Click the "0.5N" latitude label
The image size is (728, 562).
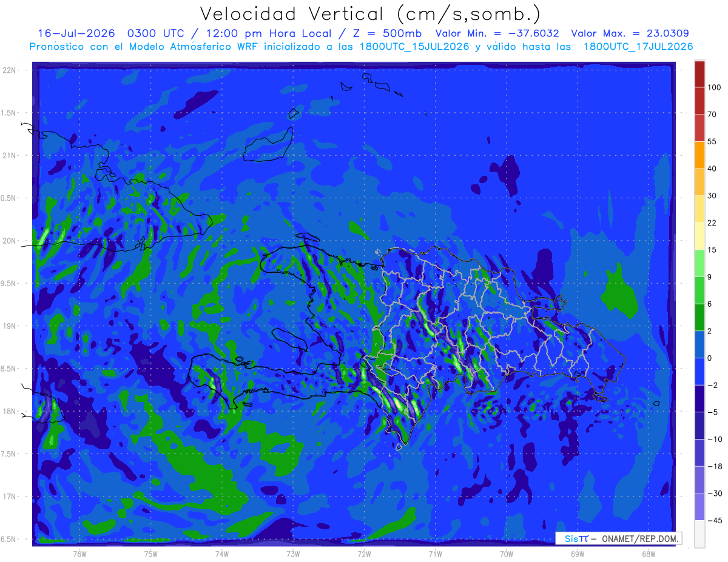(x=9, y=198)
